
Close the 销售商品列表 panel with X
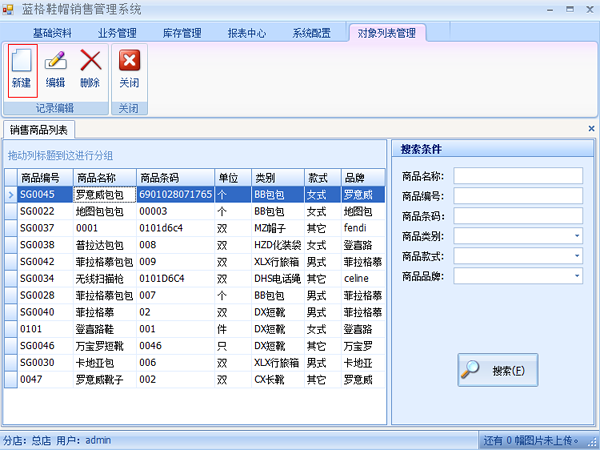click(591, 129)
